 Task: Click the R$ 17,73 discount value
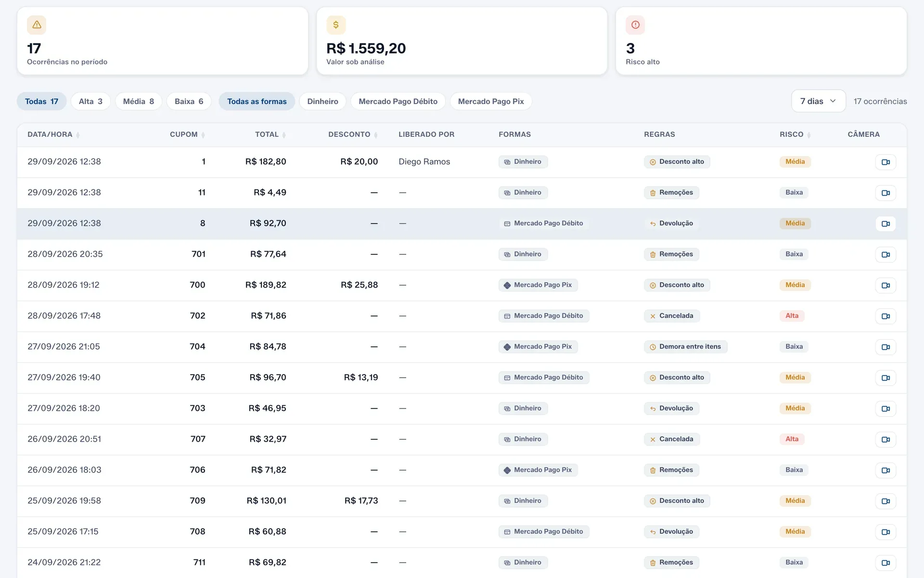click(x=361, y=501)
